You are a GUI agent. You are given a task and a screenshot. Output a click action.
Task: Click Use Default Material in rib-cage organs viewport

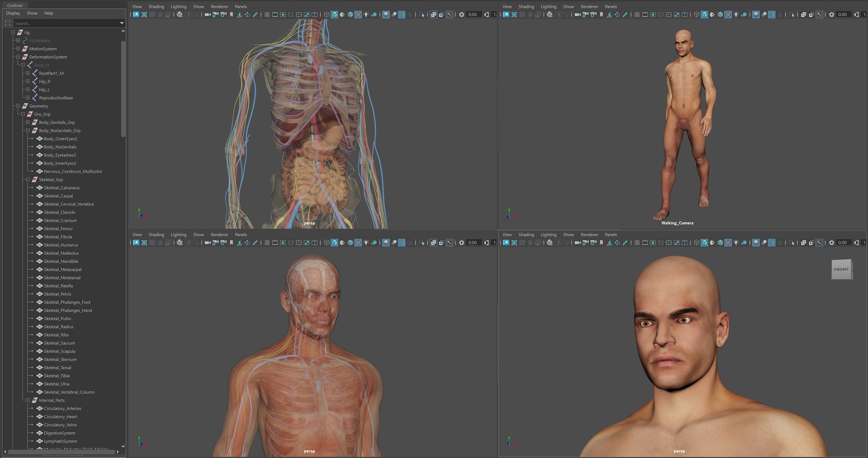[x=342, y=14]
